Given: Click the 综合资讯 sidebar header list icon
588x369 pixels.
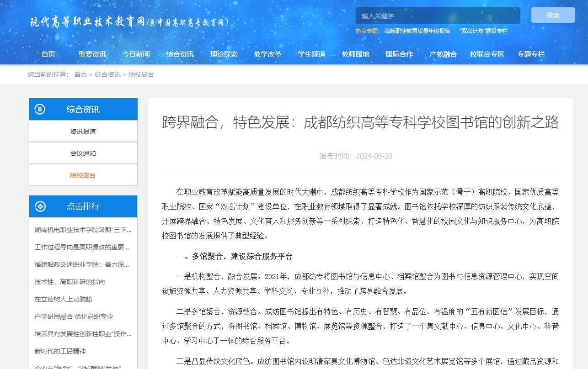Looking at the screenshot, I should coord(40,109).
